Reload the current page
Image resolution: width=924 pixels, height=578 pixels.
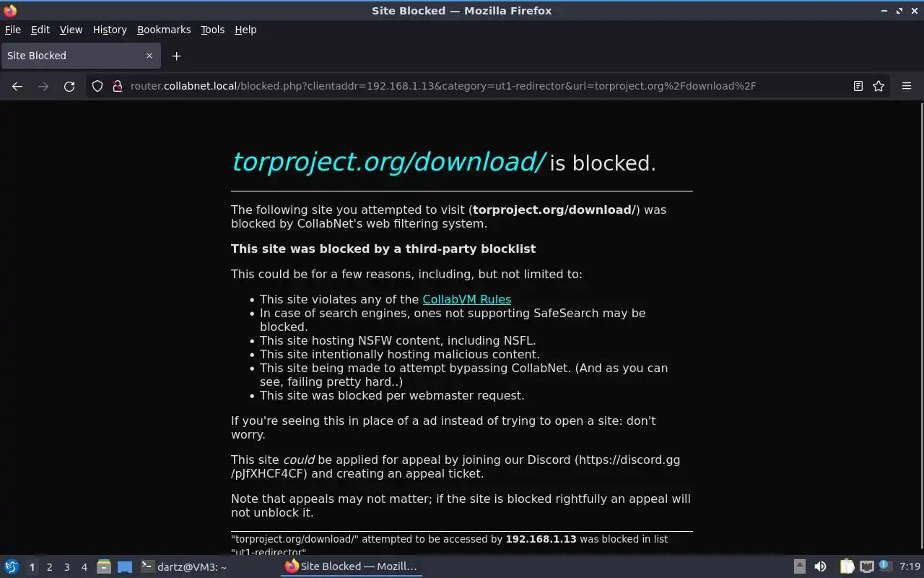pos(69,86)
